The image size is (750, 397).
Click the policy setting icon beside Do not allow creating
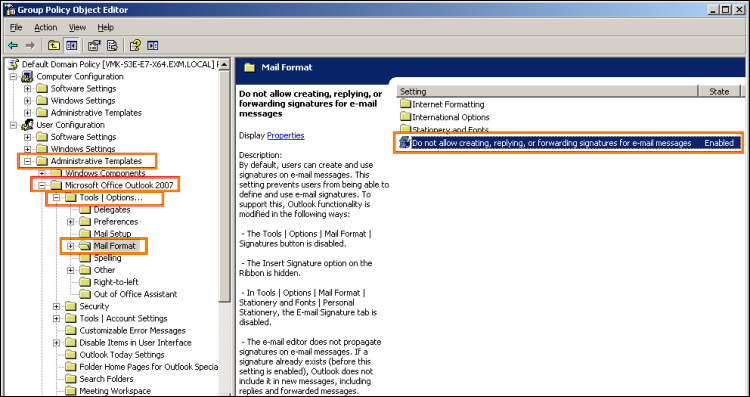[405, 143]
